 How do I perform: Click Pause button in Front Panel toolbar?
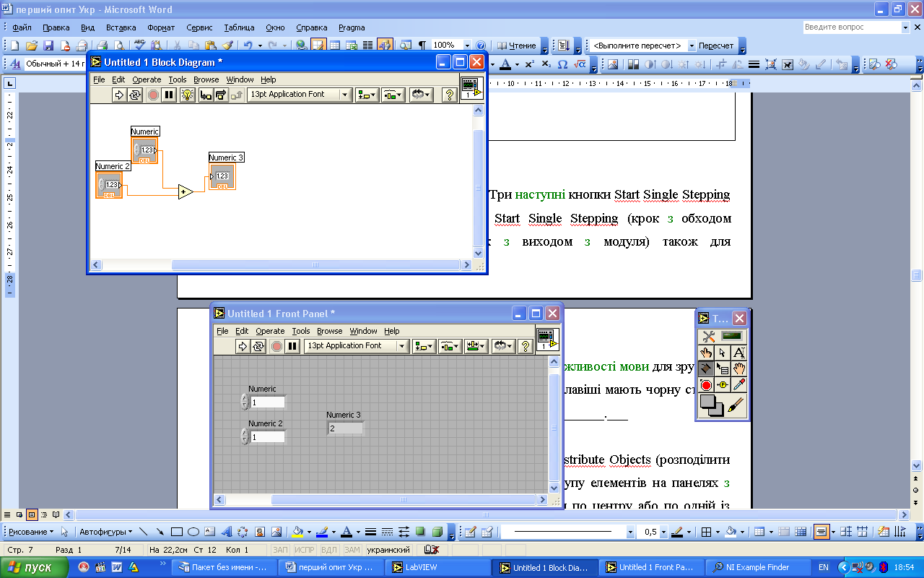click(292, 346)
